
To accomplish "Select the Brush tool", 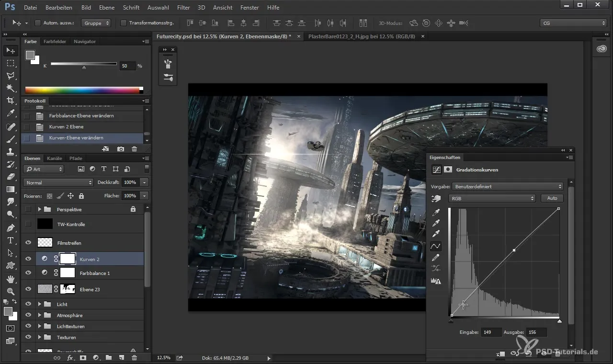I will (x=11, y=139).
